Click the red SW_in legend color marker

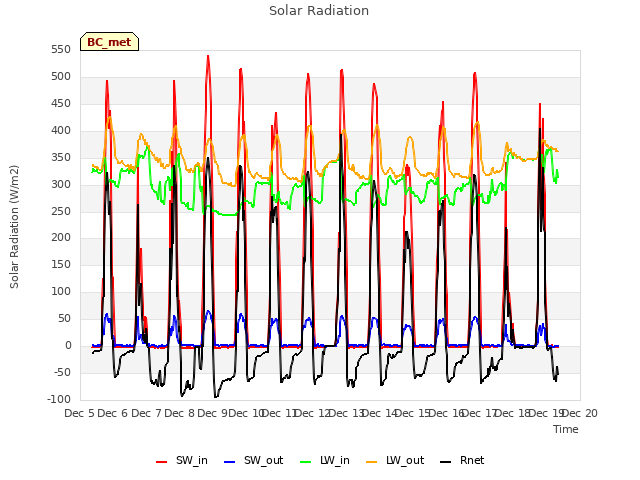pos(162,462)
